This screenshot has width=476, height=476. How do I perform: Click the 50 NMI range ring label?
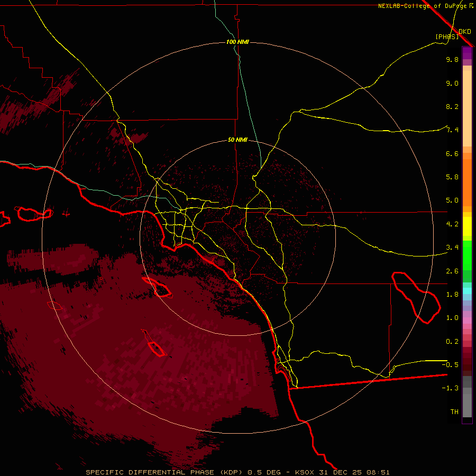click(x=237, y=140)
